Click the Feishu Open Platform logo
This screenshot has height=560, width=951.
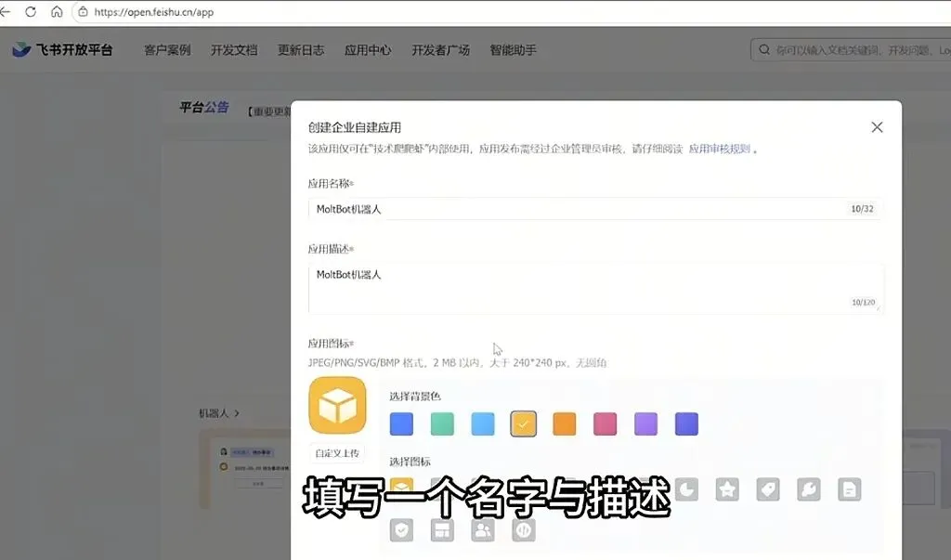click(62, 50)
